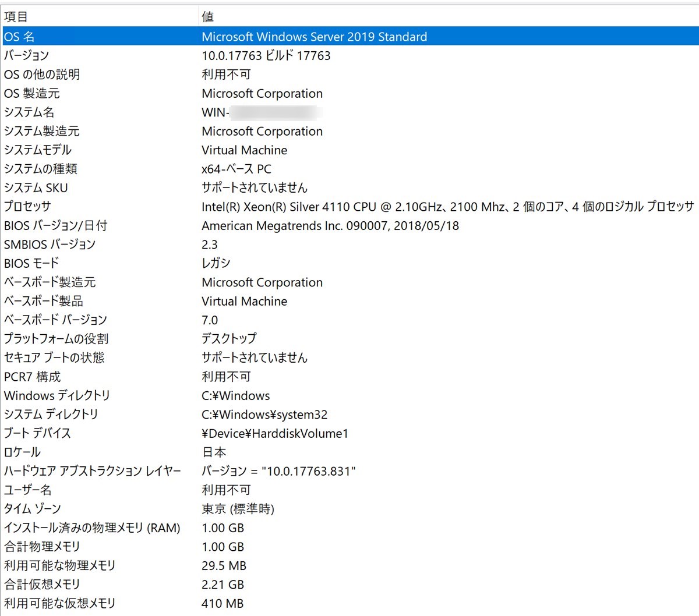Click the C:¥Windows¥system32 value

pos(264,415)
